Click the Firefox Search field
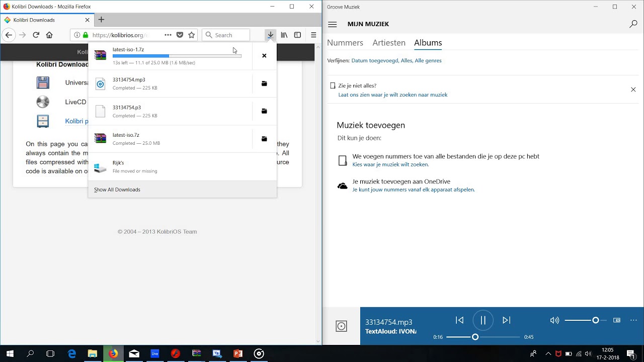Image resolution: width=644 pixels, height=362 pixels. [x=226, y=35]
